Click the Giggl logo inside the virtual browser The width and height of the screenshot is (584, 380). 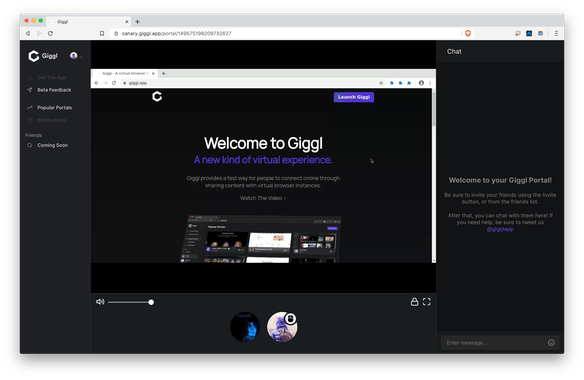157,96
